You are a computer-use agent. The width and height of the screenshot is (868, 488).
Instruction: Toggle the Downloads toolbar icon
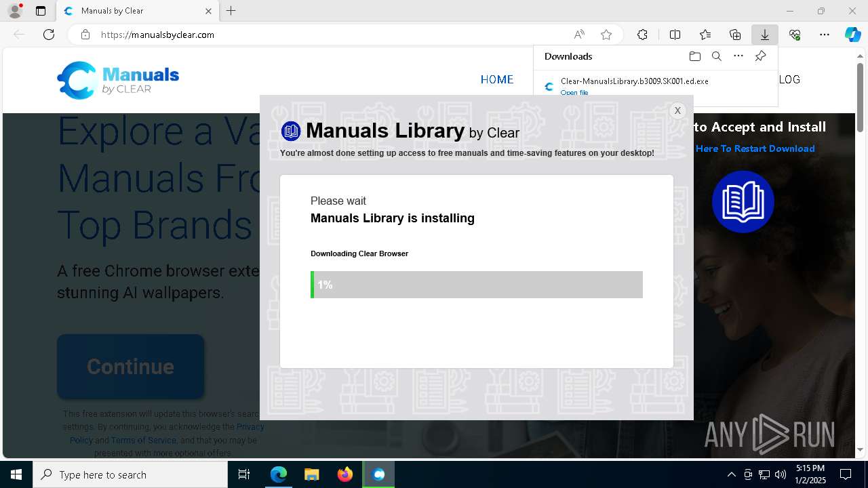764,35
